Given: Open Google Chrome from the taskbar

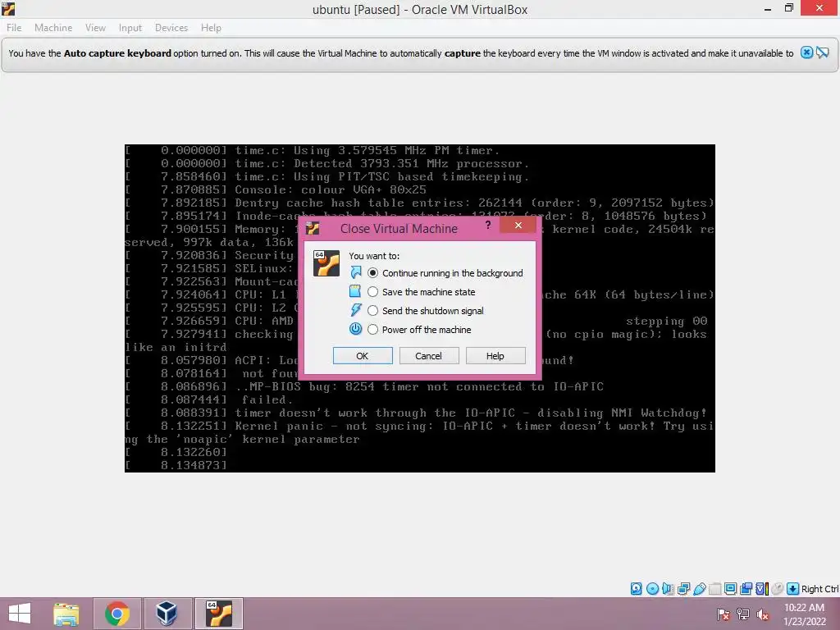Looking at the screenshot, I should 116,614.
